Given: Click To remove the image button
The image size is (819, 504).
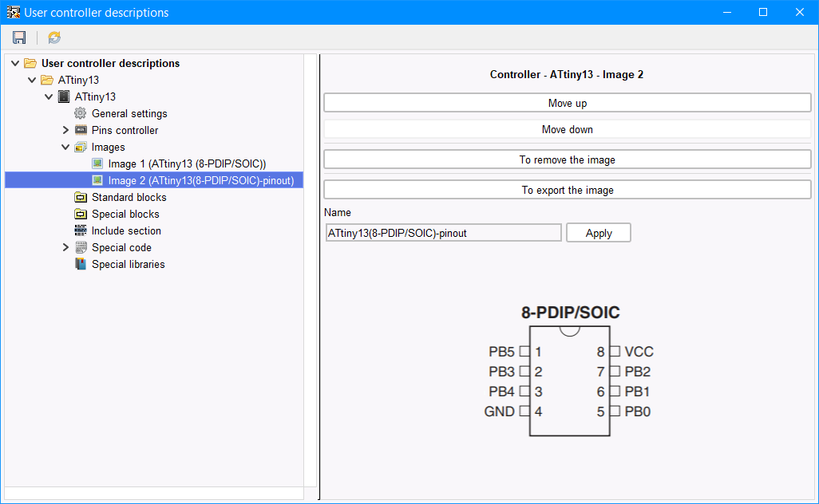Looking at the screenshot, I should (568, 159).
